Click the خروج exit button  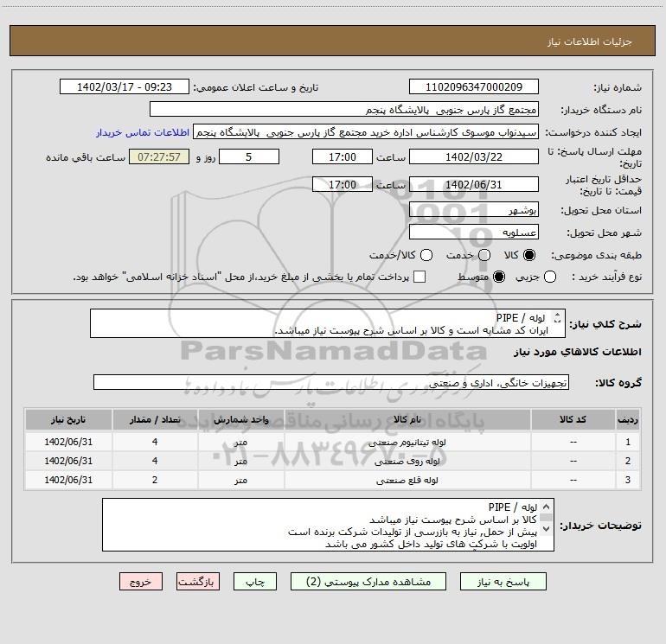(141, 582)
